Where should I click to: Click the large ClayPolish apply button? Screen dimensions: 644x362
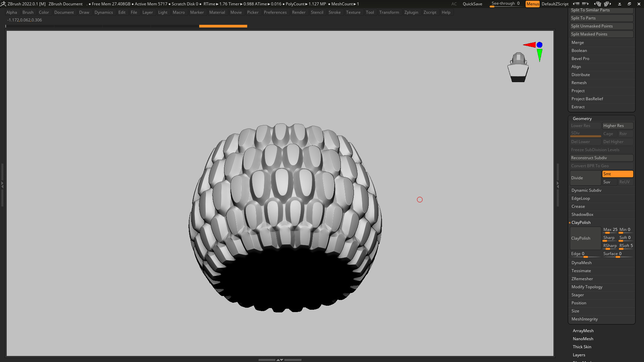[585, 238]
